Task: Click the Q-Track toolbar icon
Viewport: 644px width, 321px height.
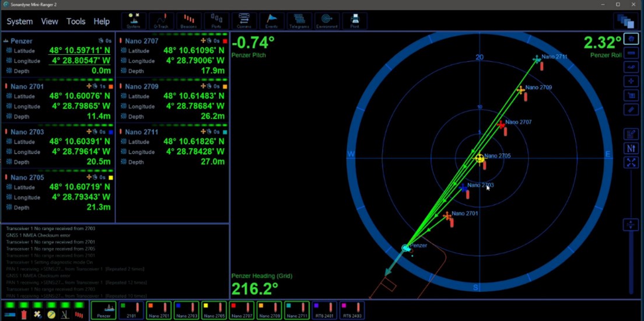Action: [x=161, y=21]
